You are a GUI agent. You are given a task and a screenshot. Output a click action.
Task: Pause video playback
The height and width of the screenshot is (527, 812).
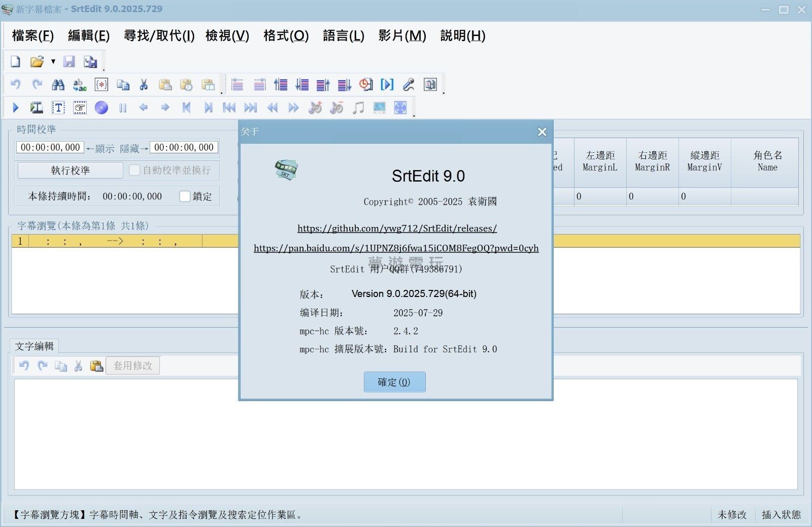123,108
